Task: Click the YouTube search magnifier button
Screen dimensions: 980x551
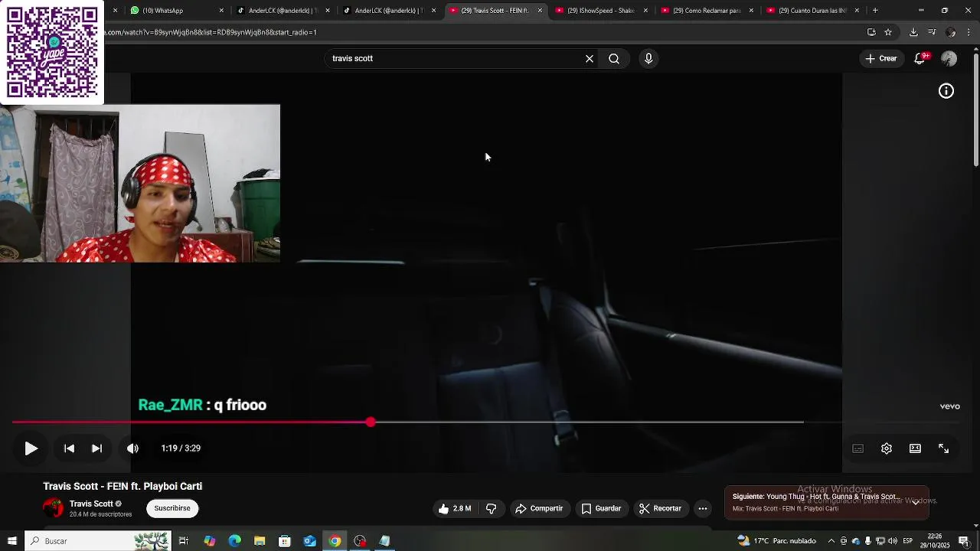Action: 614,58
